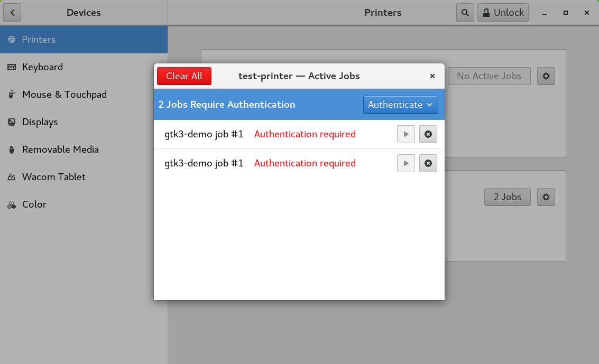The height and width of the screenshot is (364, 599).
Task: Close the Settings window
Action: pos(587,13)
